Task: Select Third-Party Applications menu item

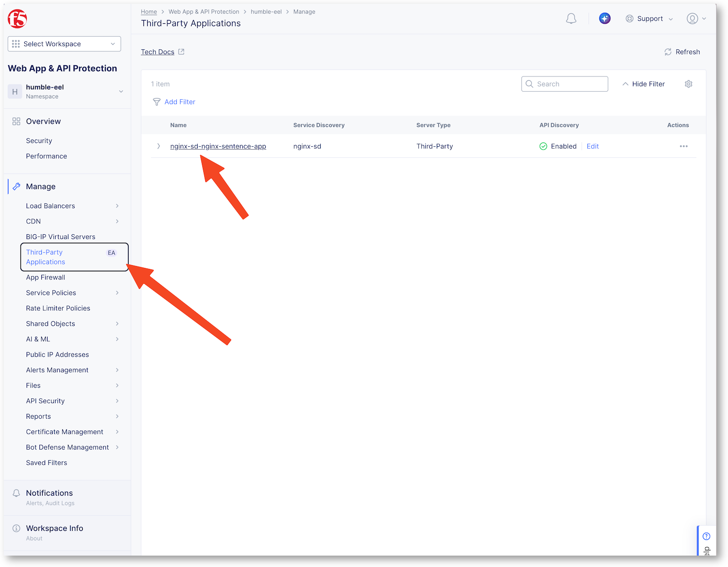Action: [x=75, y=257]
